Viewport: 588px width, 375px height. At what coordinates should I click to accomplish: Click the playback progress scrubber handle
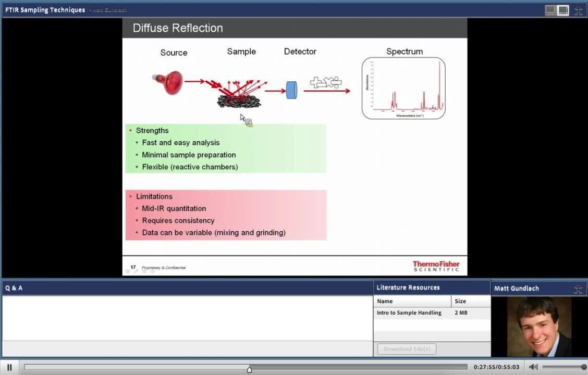point(249,369)
